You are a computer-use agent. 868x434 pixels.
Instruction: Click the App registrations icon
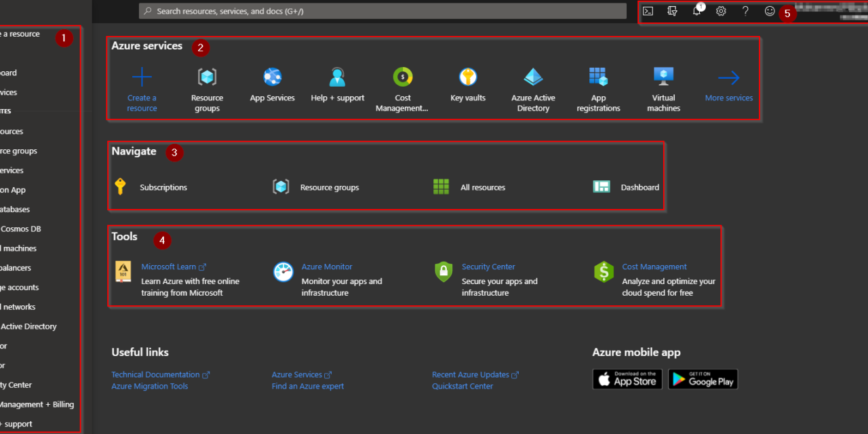click(x=598, y=77)
